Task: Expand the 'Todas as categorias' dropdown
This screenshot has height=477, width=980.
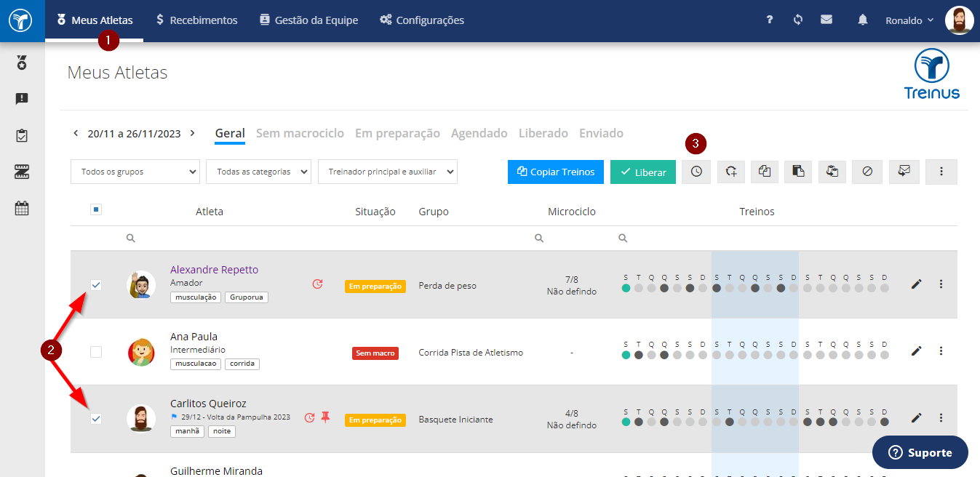Action: coord(259,172)
